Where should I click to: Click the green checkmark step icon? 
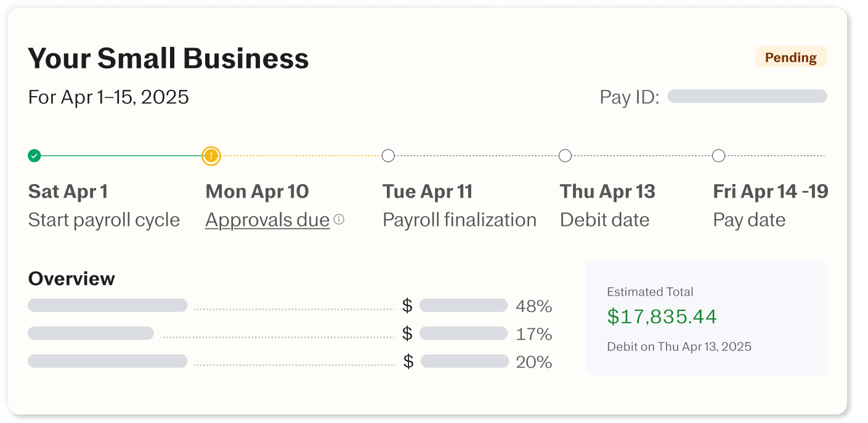tap(34, 156)
